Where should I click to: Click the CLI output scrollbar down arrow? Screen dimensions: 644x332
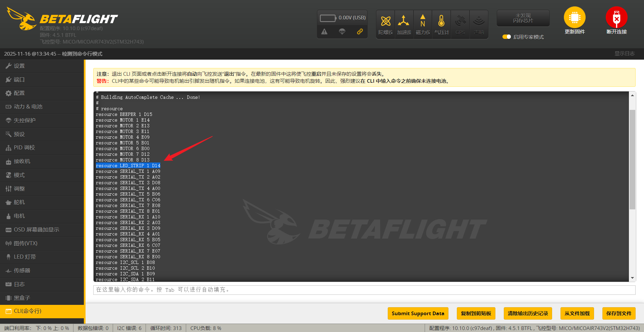tap(632, 278)
